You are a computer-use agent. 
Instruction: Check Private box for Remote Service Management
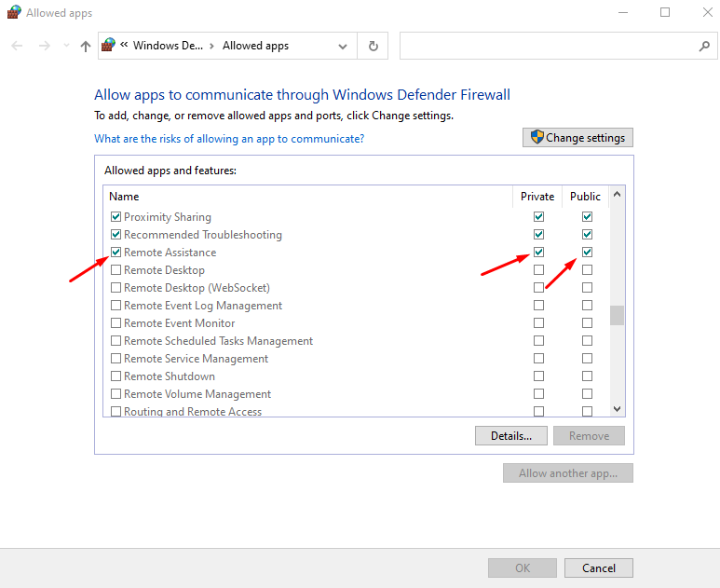538,359
